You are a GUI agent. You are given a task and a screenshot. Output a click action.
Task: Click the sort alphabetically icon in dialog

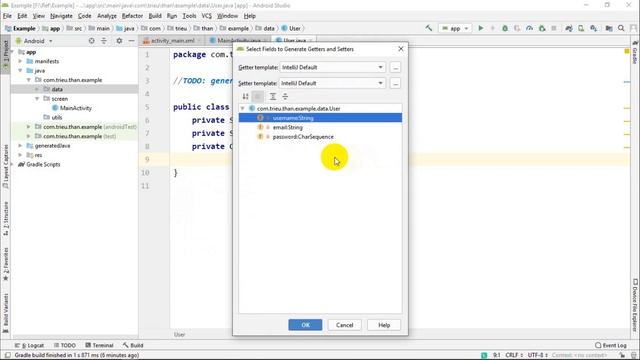click(245, 96)
